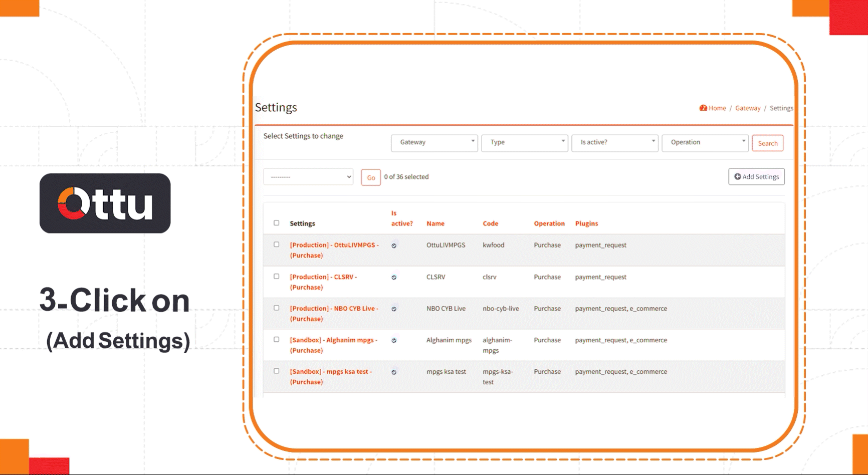Click the code cell 'alghanim-mpgs'
The image size is (868, 475).
(x=497, y=345)
